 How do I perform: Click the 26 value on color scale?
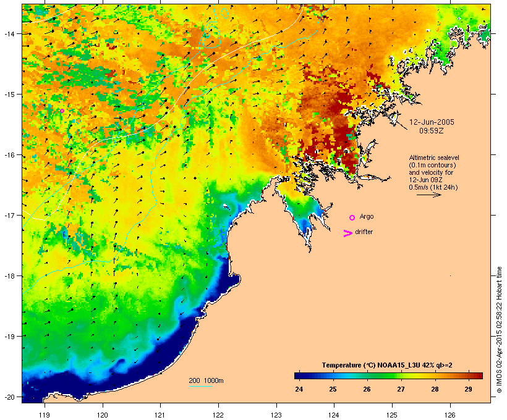click(367, 389)
